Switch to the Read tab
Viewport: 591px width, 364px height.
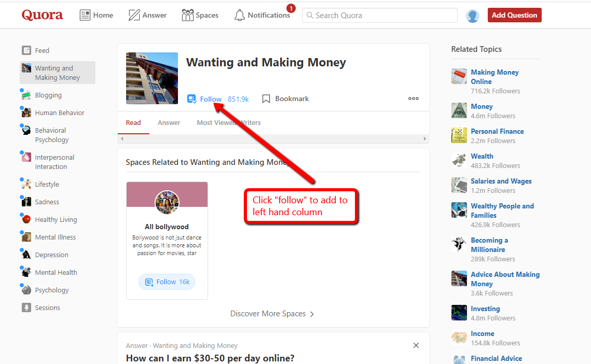click(x=133, y=122)
